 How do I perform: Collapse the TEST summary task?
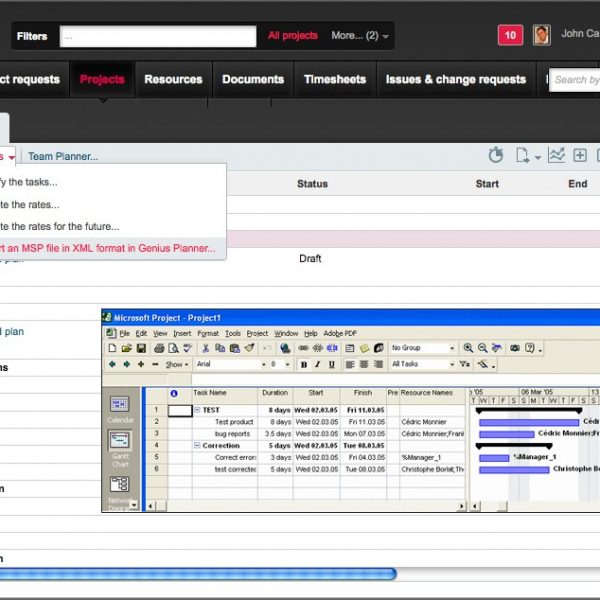[x=197, y=410]
